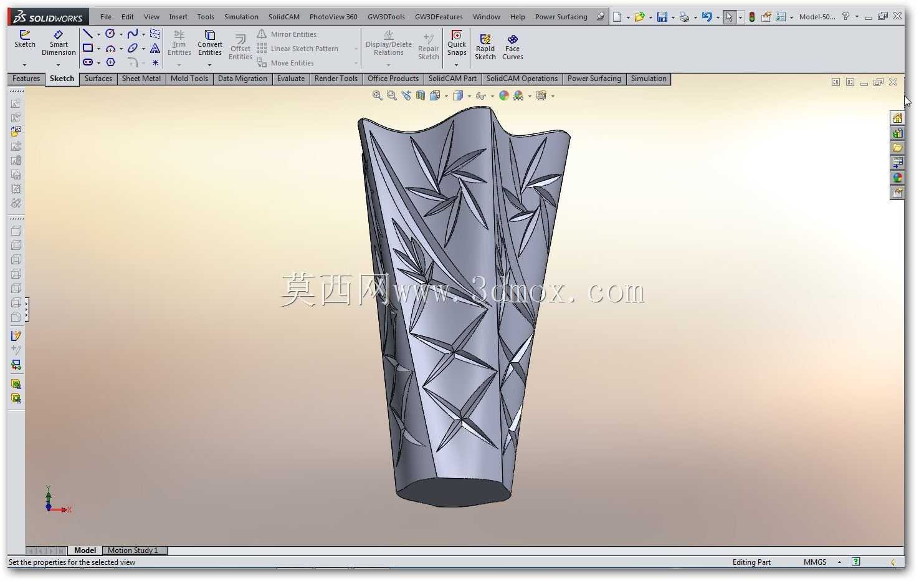This screenshot has width=924, height=581.
Task: Expand Quick Snaps dropdown arrow
Action: click(457, 65)
